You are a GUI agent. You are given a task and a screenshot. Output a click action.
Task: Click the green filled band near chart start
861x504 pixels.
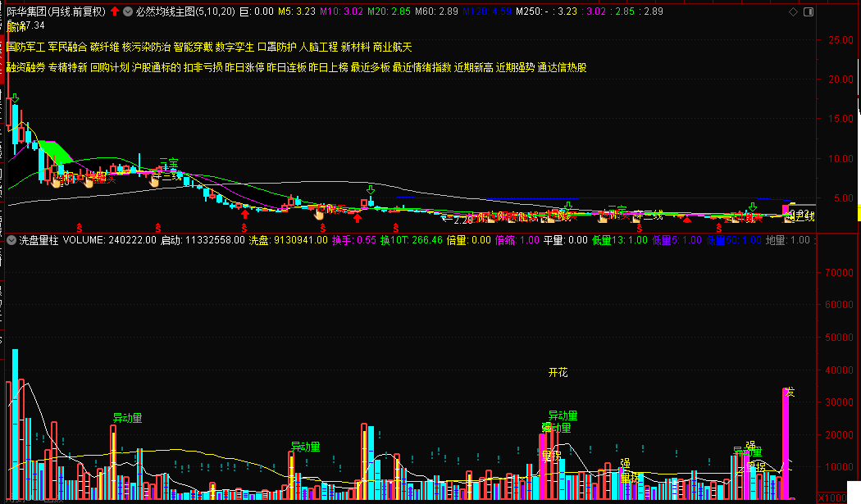pyautogui.click(x=57, y=152)
